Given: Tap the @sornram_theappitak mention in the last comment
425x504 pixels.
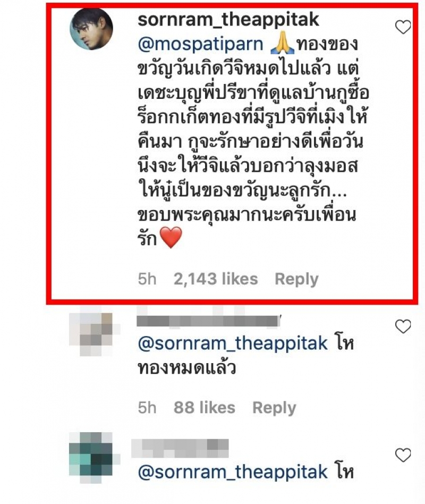Looking at the screenshot, I should coord(233,472).
